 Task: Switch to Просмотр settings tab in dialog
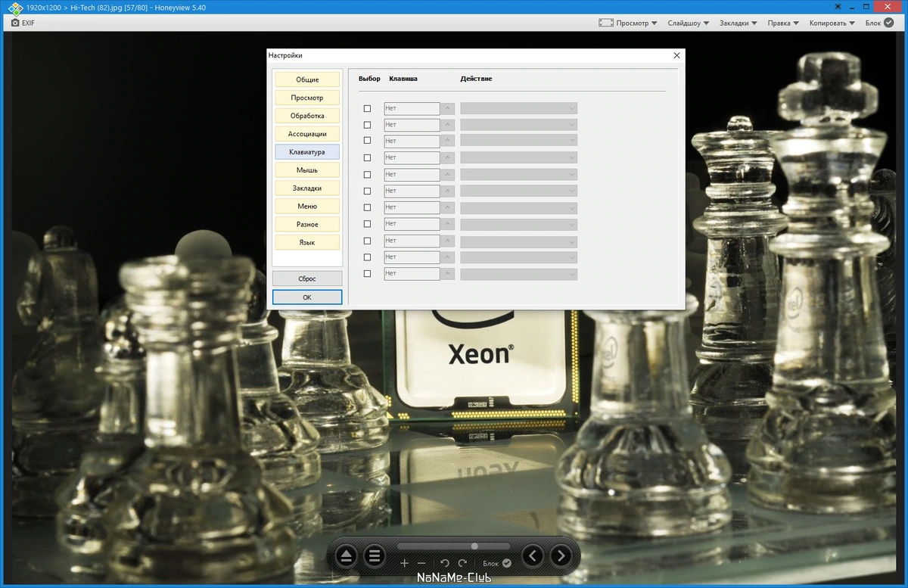pyautogui.click(x=307, y=98)
